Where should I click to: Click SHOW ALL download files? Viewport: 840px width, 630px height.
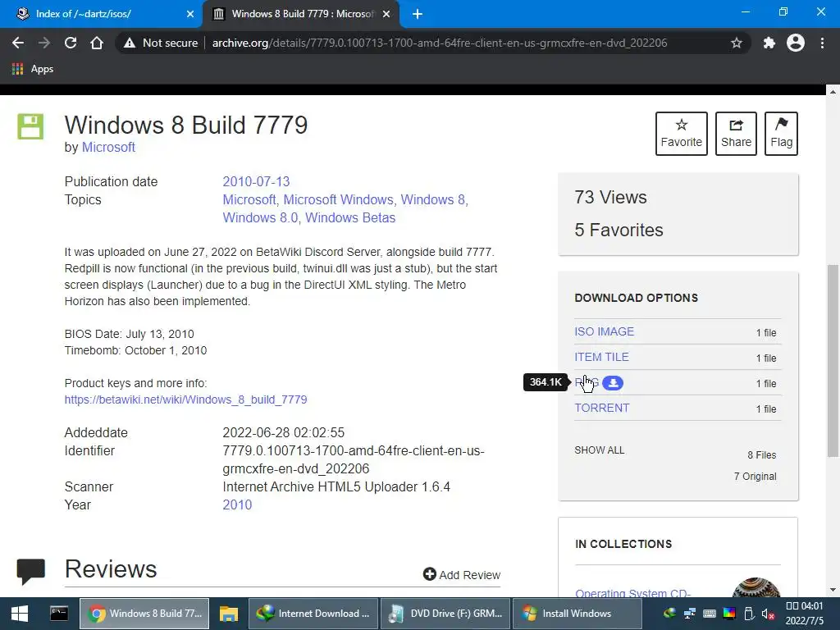tap(600, 450)
